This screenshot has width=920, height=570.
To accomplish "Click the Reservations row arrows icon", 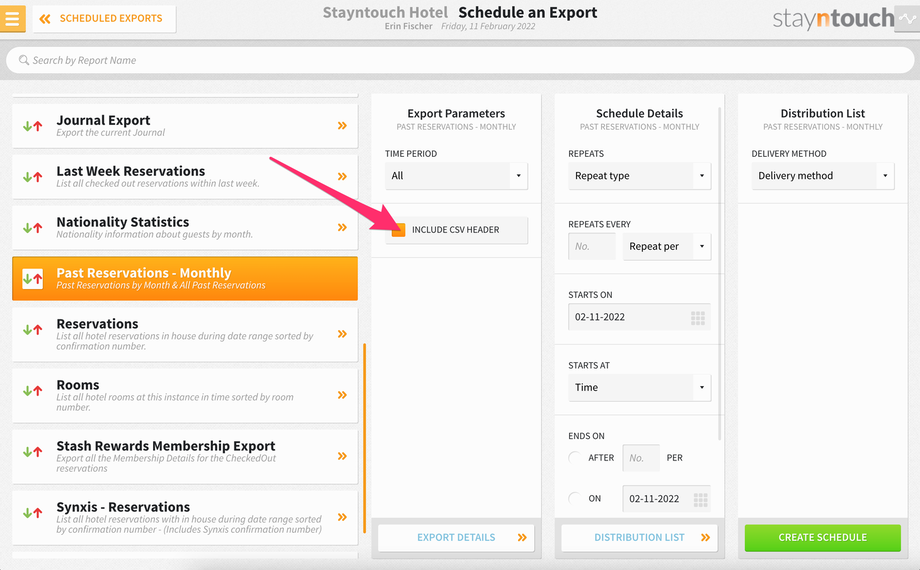I will point(32,330).
